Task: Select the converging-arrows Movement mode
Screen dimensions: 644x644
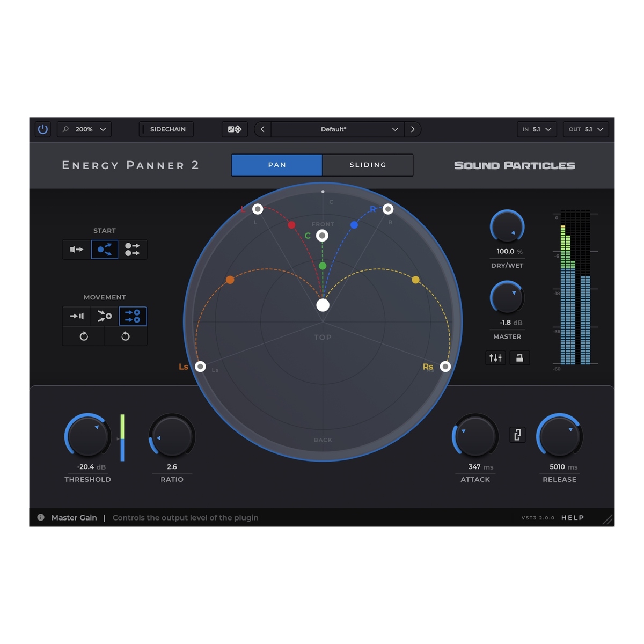Action: pyautogui.click(x=105, y=316)
